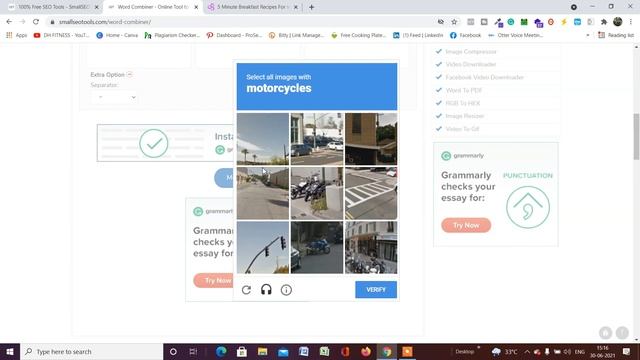Open the Windows Start menu
This screenshot has height=360, width=640.
click(x=10, y=351)
